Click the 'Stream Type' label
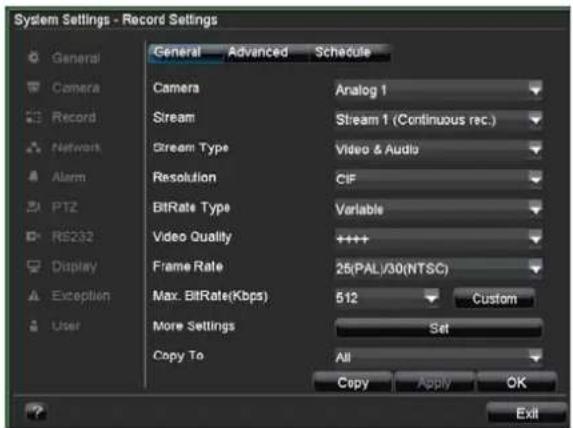This screenshot has width=573, height=428. [x=191, y=148]
